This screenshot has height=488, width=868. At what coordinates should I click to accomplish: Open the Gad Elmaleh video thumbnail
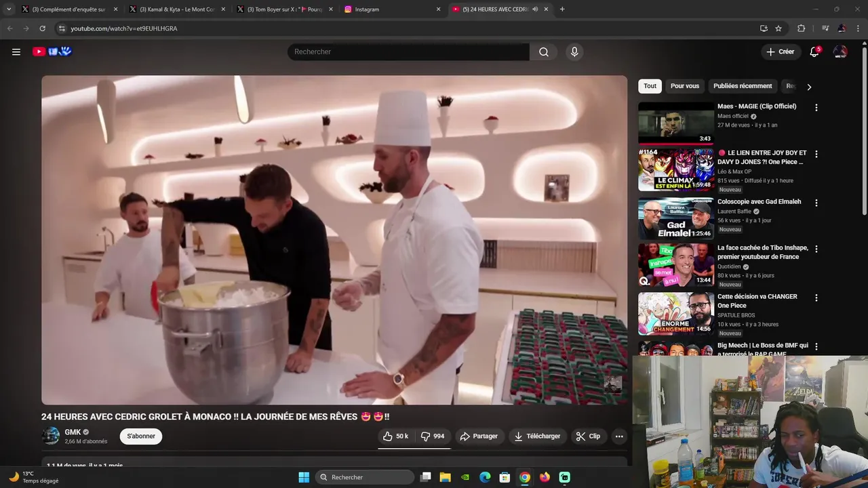676,218
